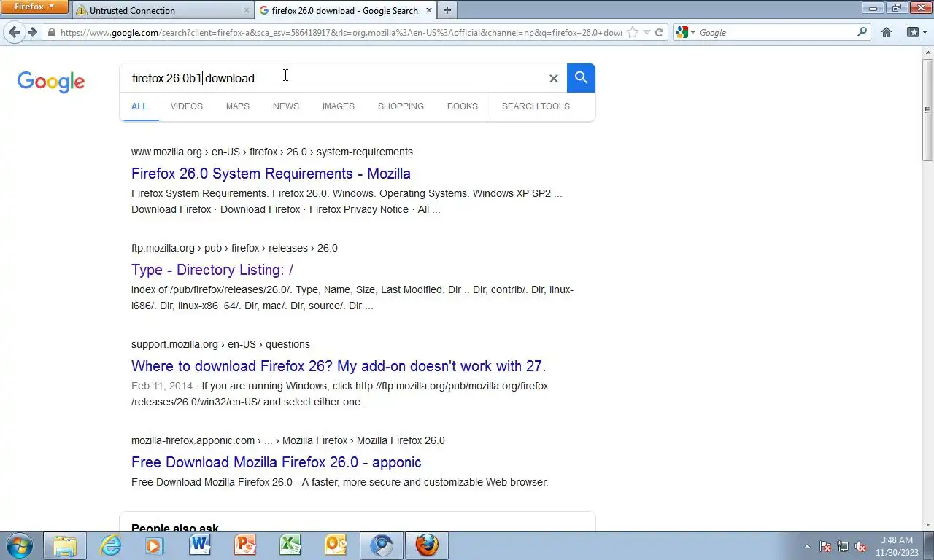Submit search with blue magnifier button
Viewport: 934px width, 560px height.
tap(581, 78)
